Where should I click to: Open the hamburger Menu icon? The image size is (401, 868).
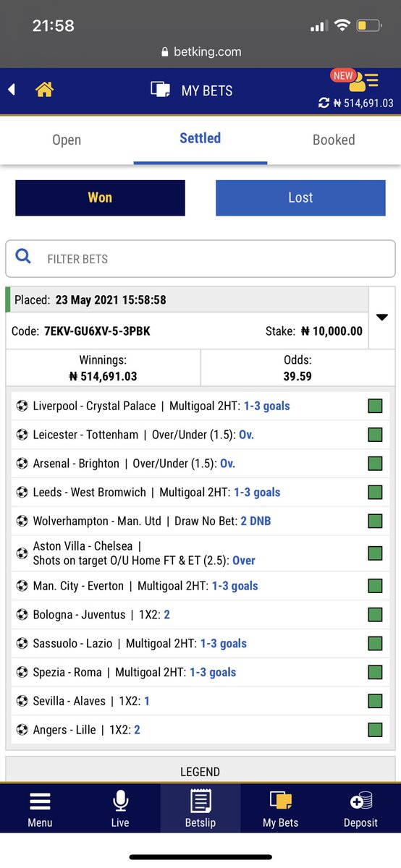tap(40, 801)
